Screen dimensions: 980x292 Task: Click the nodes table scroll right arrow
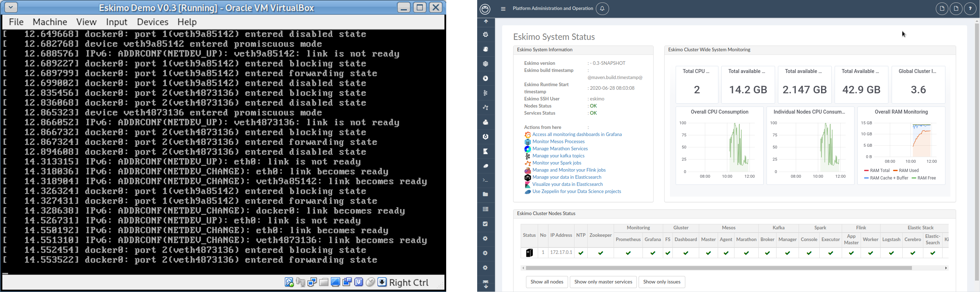(x=946, y=268)
